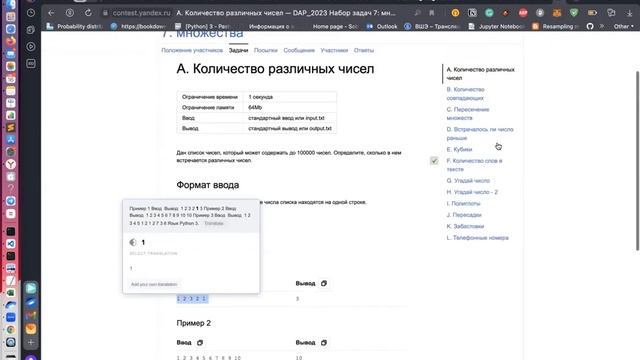Show hidden bookmarks with the chevron
Screen dimensions: 640x360
pyautogui.click(x=602, y=26)
